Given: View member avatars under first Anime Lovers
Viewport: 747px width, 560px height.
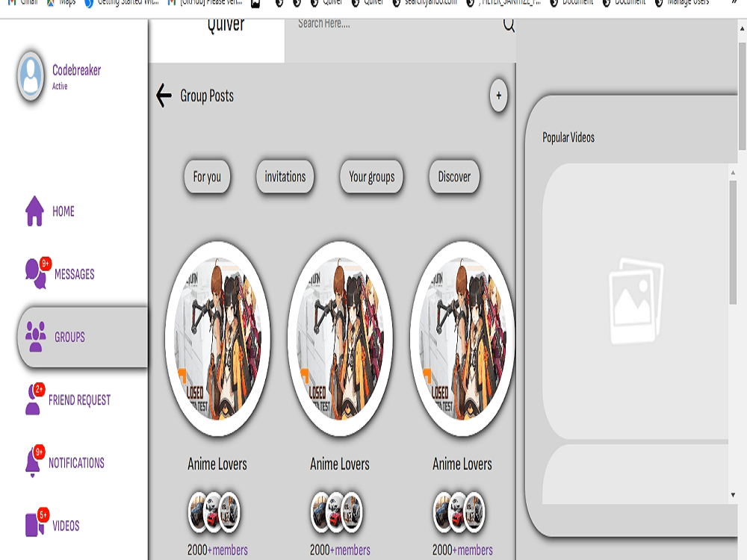Looking at the screenshot, I should [214, 512].
